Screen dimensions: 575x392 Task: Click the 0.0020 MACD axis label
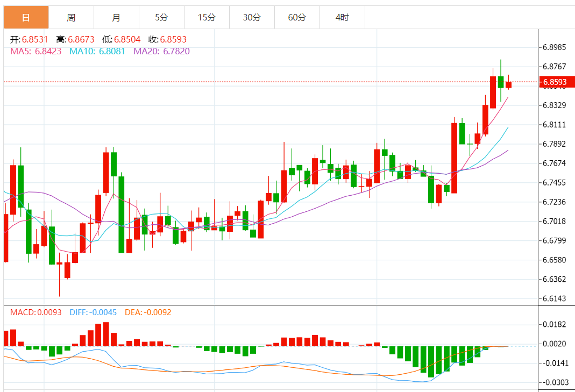(555, 344)
